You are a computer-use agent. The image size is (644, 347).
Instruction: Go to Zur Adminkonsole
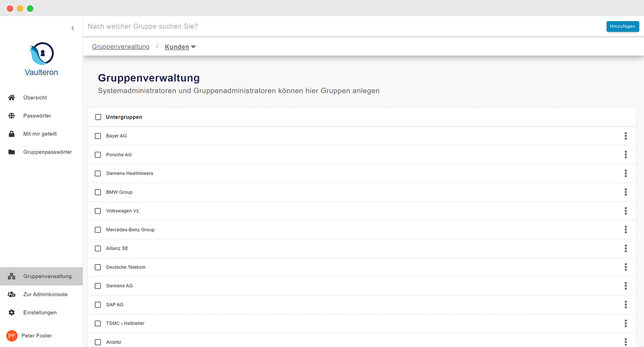(x=41, y=294)
